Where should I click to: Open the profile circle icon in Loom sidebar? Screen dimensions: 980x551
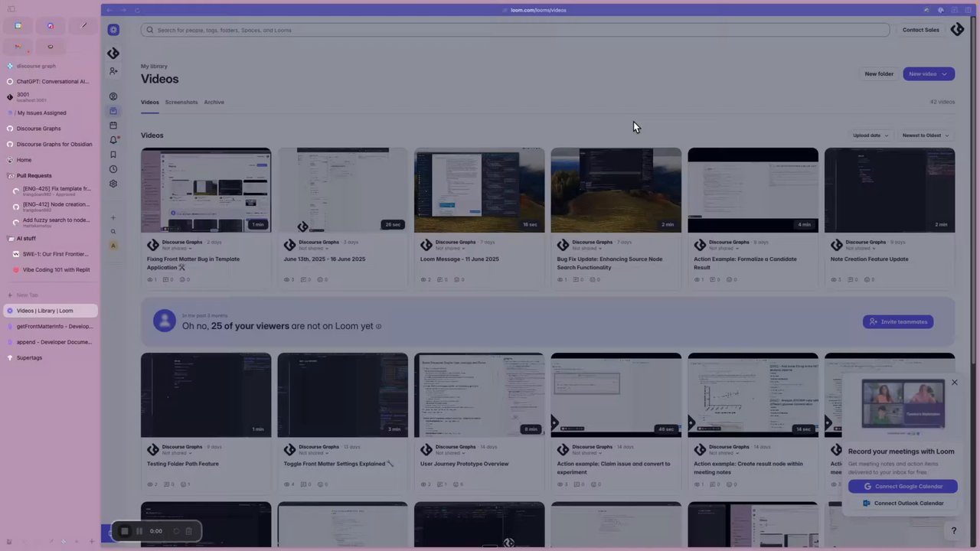pos(113,96)
